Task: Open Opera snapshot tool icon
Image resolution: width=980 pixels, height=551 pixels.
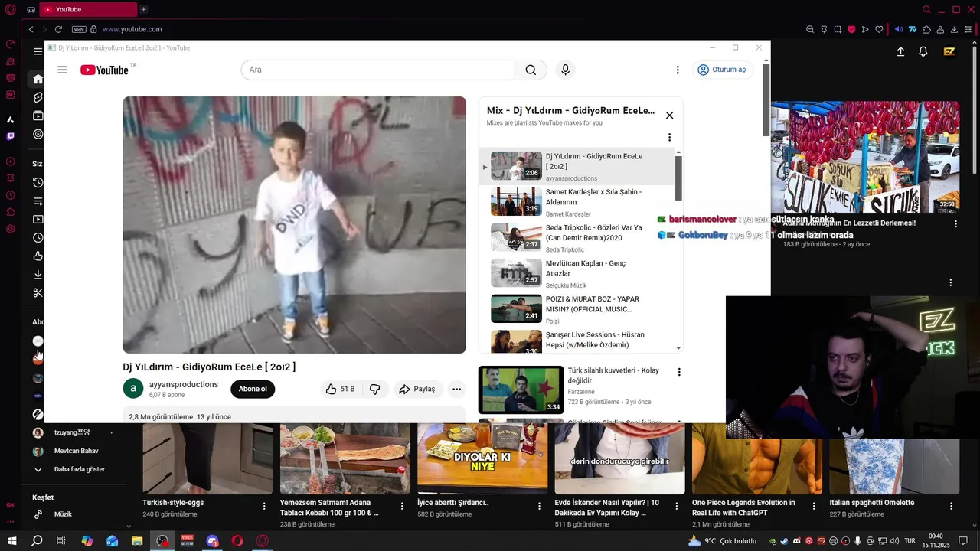Action: (x=838, y=29)
